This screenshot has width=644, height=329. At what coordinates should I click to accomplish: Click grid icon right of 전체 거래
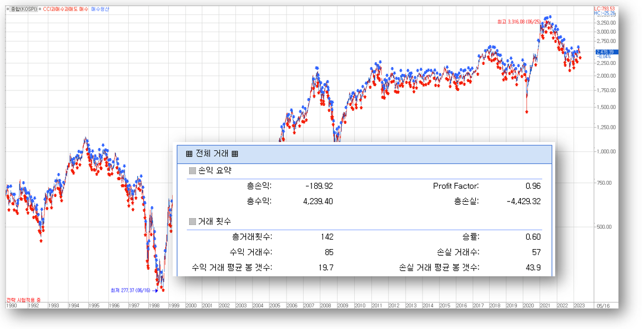tap(235, 154)
